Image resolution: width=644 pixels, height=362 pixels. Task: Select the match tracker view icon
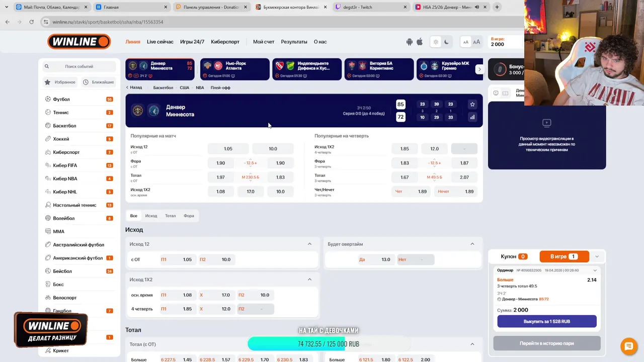point(505,93)
